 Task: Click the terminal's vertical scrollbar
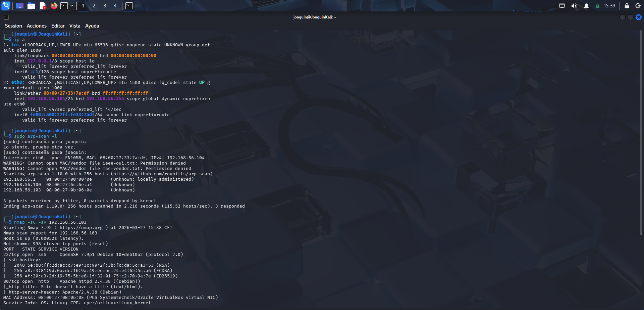point(641,134)
